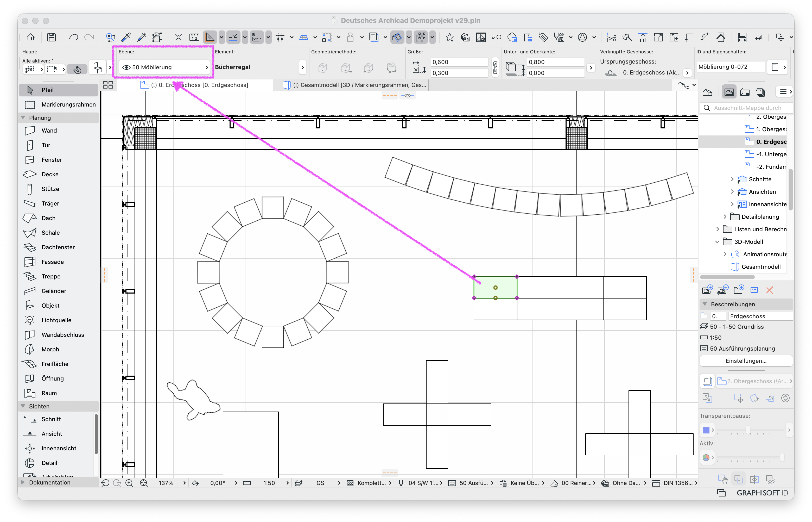Expand the Ansichten tree folder
812x522 pixels.
click(732, 191)
